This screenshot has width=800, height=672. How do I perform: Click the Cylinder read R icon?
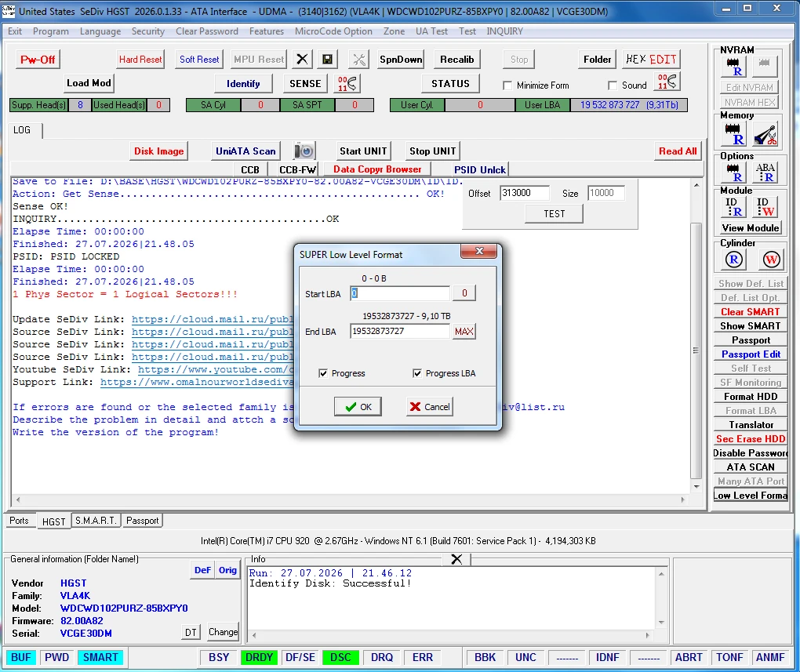[733, 260]
